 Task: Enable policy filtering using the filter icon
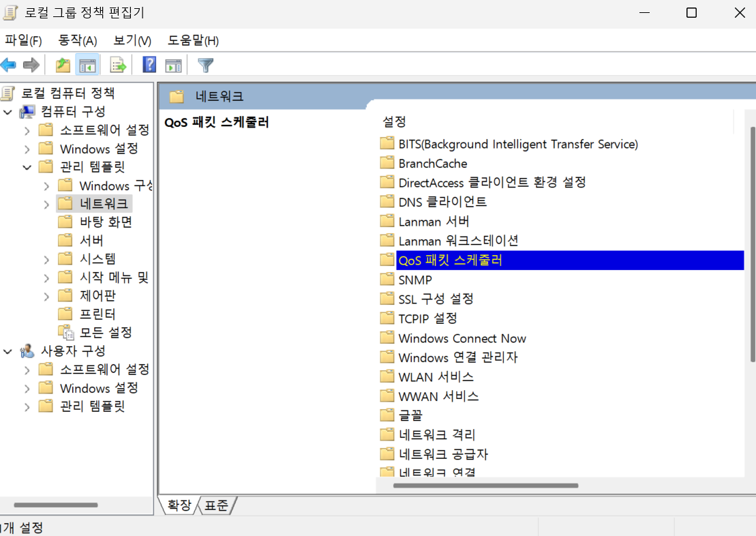[x=205, y=65]
